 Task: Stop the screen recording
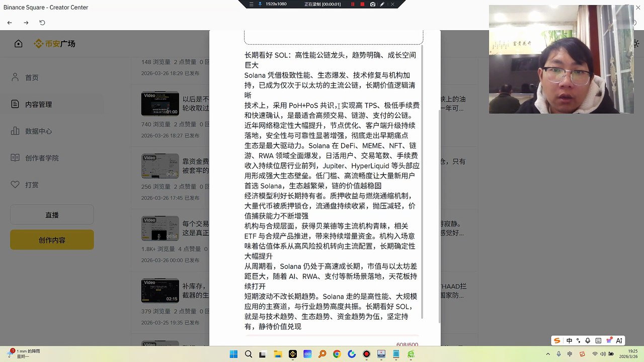tap(362, 4)
